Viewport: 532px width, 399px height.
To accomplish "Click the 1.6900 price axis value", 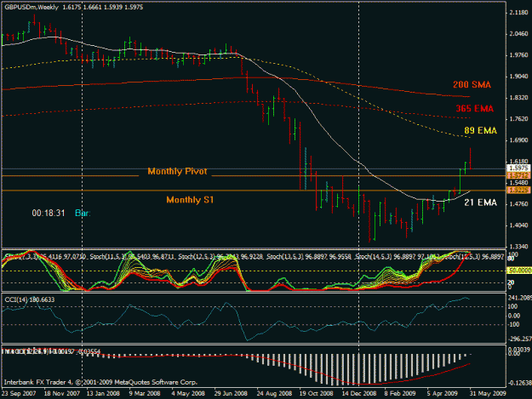I will tap(518, 140).
